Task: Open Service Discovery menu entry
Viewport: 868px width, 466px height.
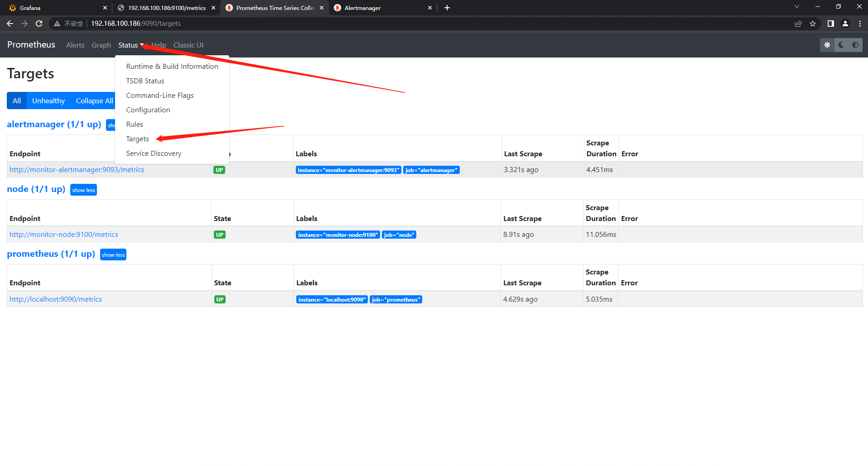Action: (172, 153)
